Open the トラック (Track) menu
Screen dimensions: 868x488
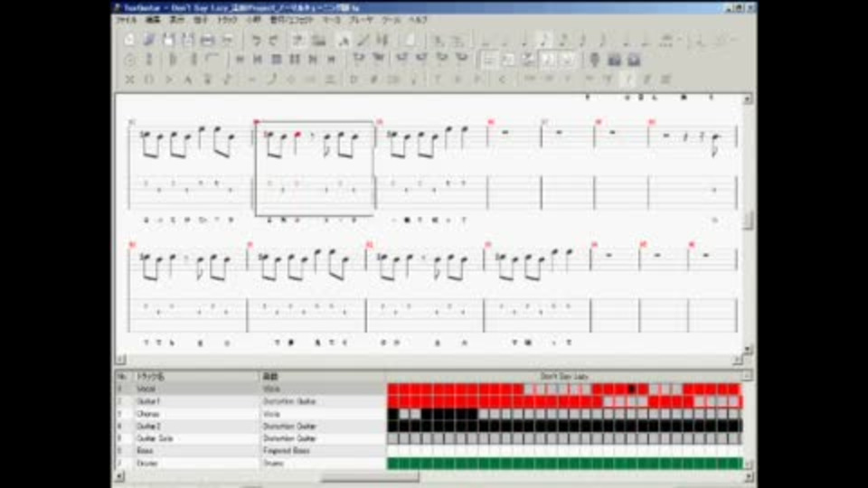227,19
